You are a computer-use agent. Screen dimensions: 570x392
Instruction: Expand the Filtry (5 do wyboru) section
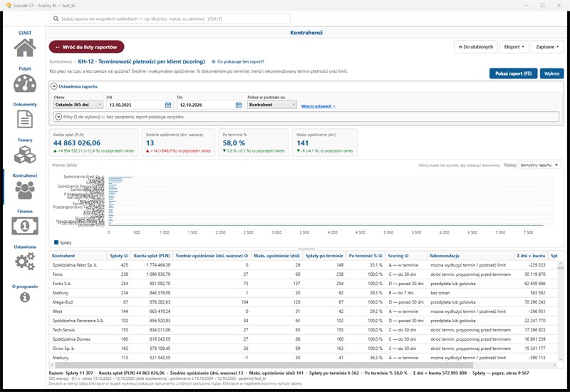click(58, 117)
